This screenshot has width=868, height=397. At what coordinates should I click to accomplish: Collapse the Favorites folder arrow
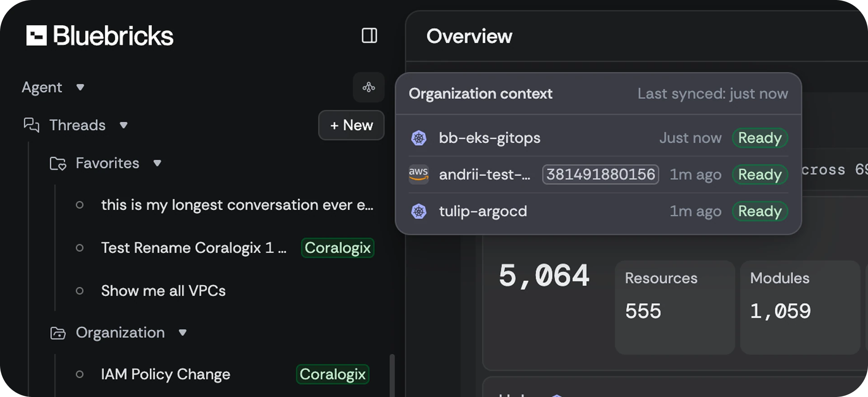157,163
